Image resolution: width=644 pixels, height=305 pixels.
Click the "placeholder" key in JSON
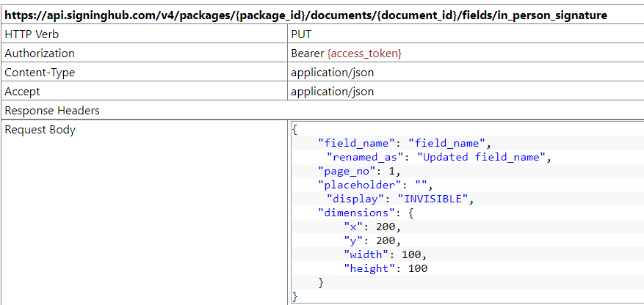357,185
